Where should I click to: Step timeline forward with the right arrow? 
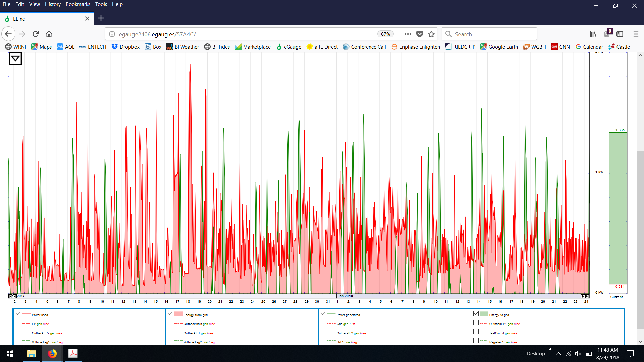click(x=583, y=296)
